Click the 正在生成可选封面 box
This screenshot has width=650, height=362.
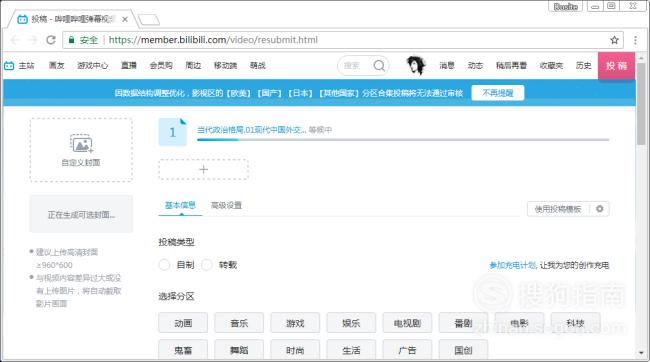[x=81, y=214]
